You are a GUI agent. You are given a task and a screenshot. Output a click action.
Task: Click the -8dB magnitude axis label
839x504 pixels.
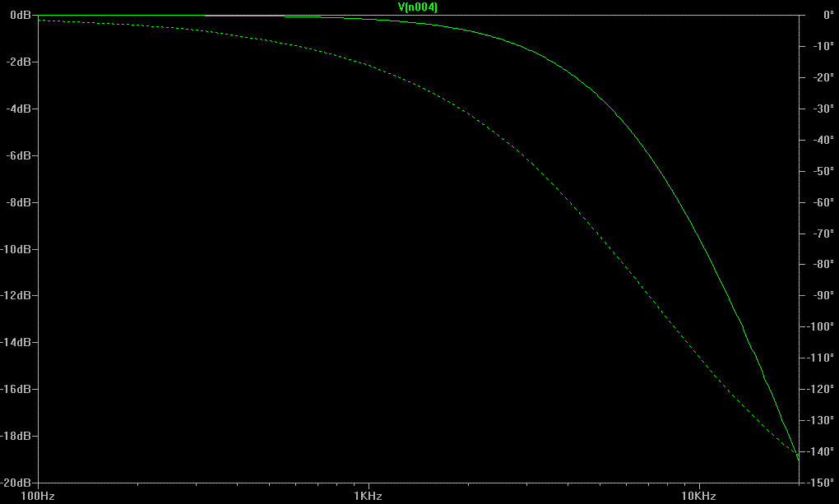(19, 202)
